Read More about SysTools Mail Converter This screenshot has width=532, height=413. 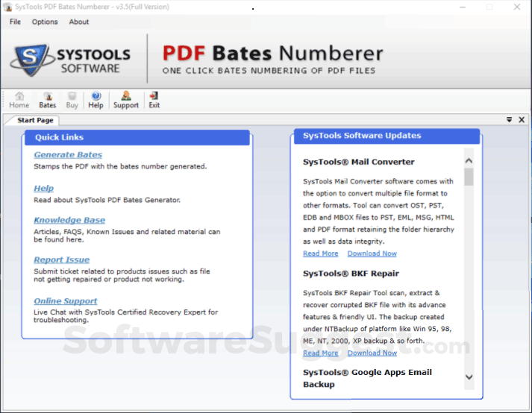tap(321, 253)
